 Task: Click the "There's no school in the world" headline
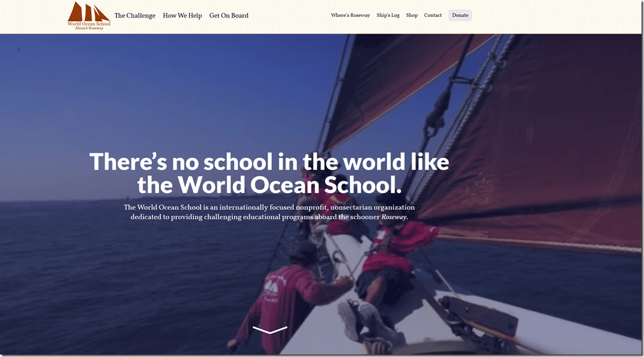[x=269, y=173]
